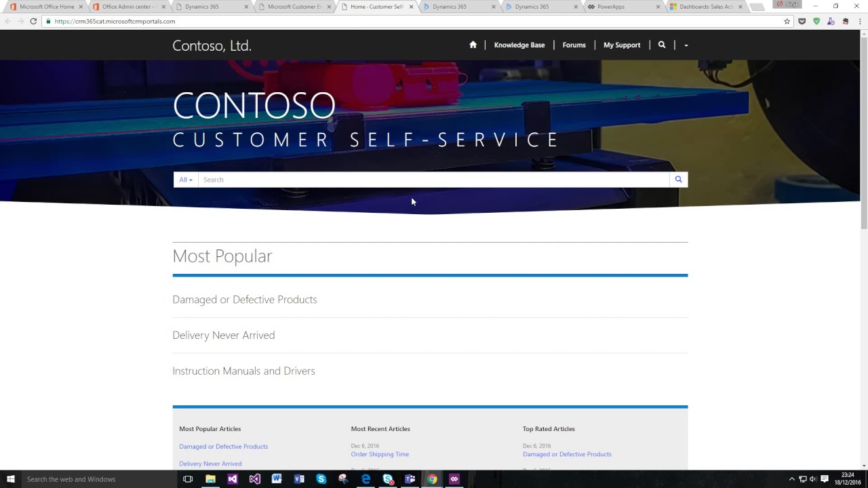Open the network icon in the system tray
The image size is (868, 488).
pyautogui.click(x=802, y=479)
